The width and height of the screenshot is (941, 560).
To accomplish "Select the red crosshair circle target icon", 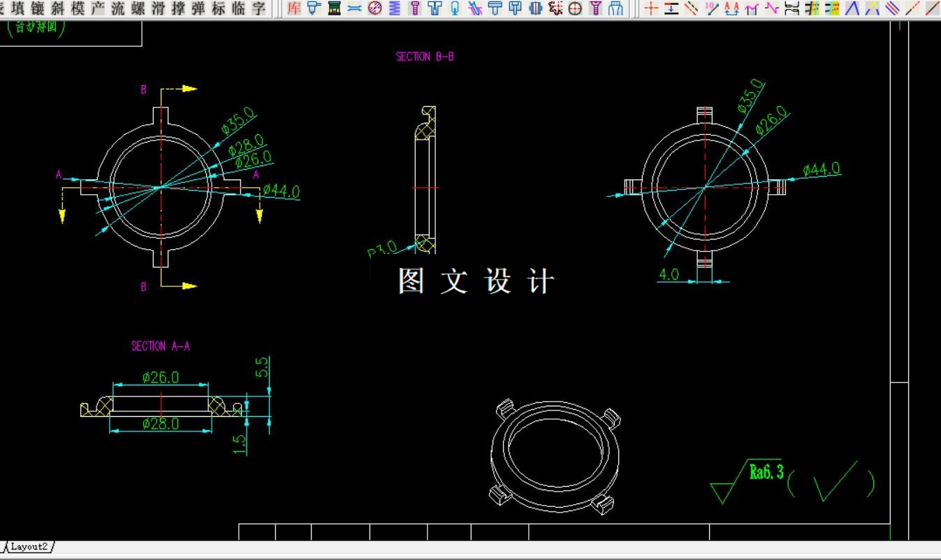I will coord(576,8).
